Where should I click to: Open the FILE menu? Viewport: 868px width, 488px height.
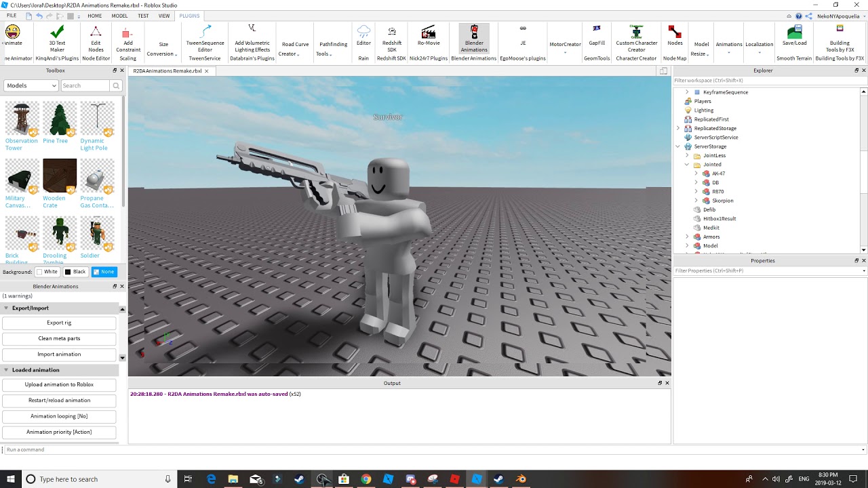tap(12, 16)
